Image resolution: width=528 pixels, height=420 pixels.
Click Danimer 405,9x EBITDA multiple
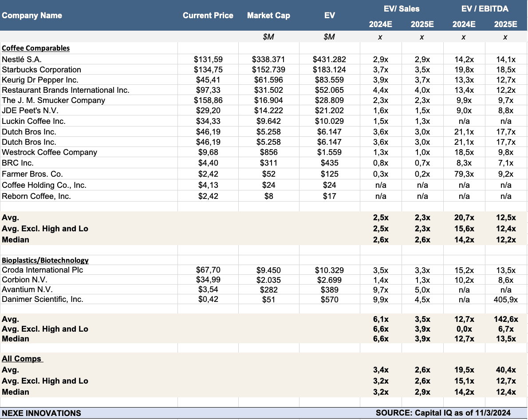pyautogui.click(x=506, y=300)
